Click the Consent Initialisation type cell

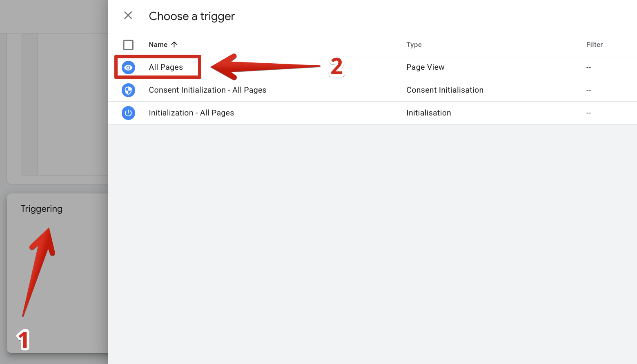pyautogui.click(x=445, y=90)
